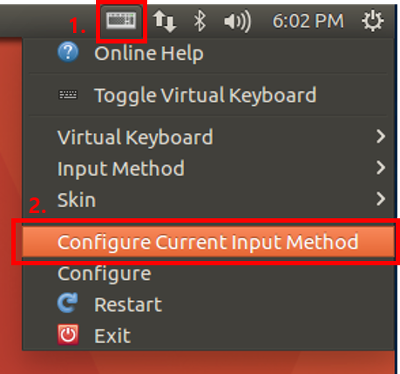This screenshot has width=400, height=374.
Task: Expand the Input Method submenu arrow
Action: click(381, 168)
